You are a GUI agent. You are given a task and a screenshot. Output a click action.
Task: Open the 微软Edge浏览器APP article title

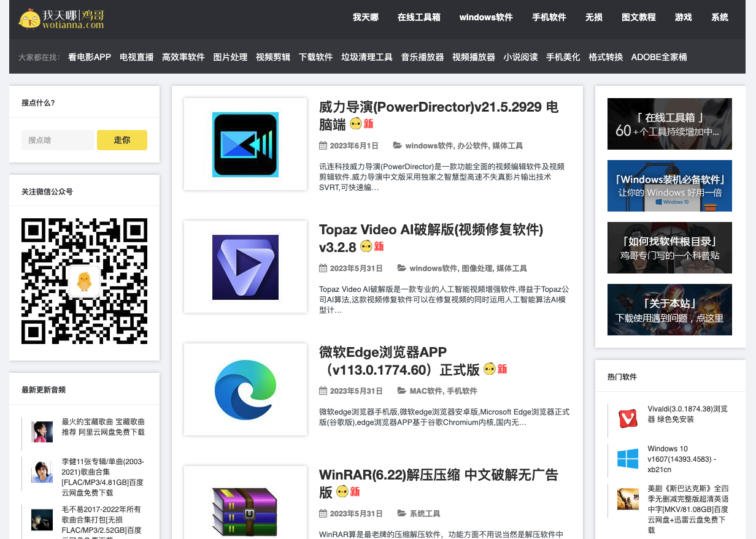(x=413, y=361)
